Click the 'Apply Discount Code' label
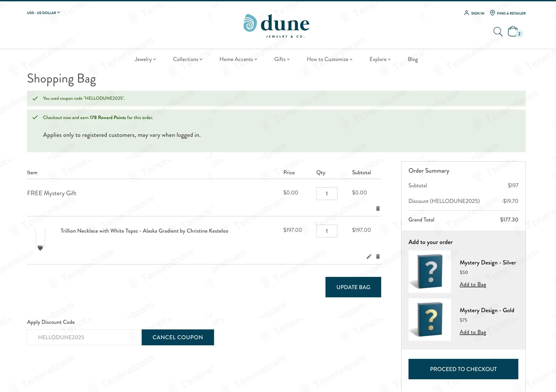 coord(51,322)
